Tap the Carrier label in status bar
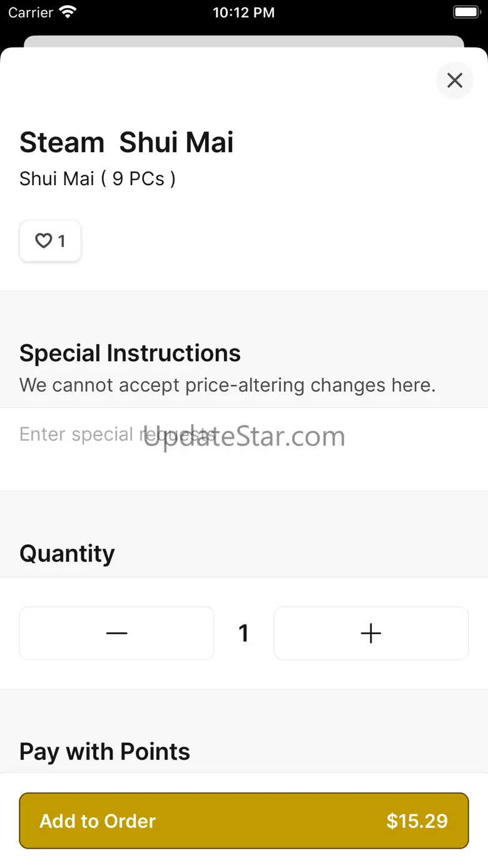 click(31, 13)
